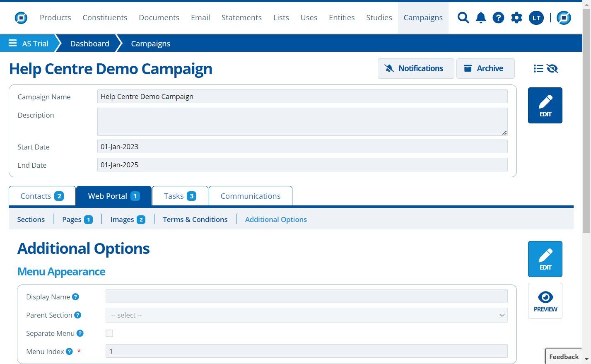591x364 pixels.
Task: Open the hamburger menu beside AS Trial
Action: 13,43
